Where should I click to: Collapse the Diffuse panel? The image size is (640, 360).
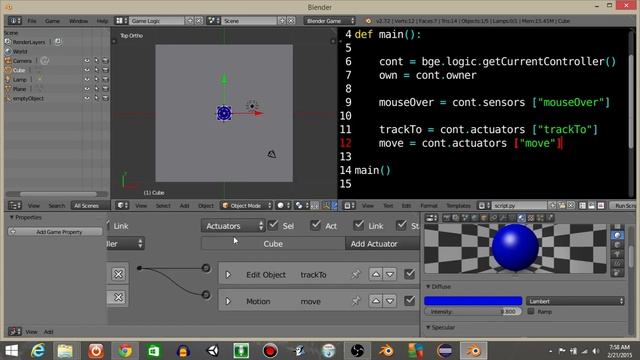[428, 287]
